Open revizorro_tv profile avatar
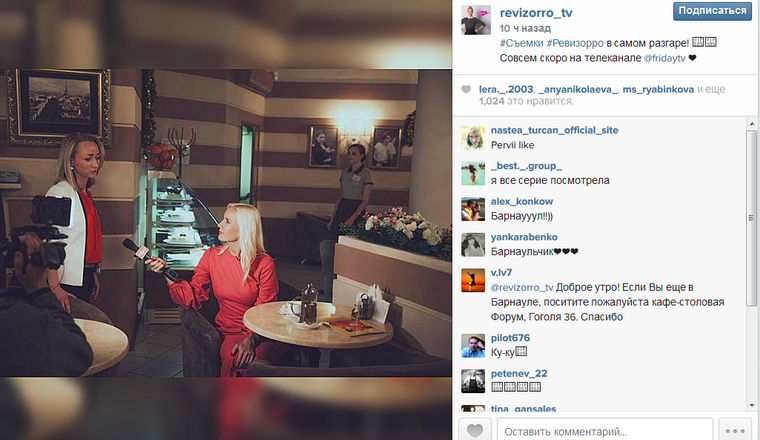Image resolution: width=760 pixels, height=440 pixels. (475, 20)
